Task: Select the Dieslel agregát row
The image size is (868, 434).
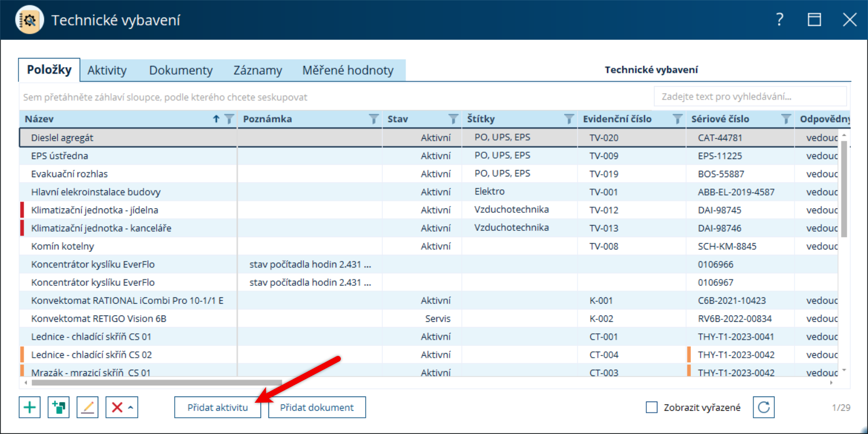Action: tap(430, 138)
